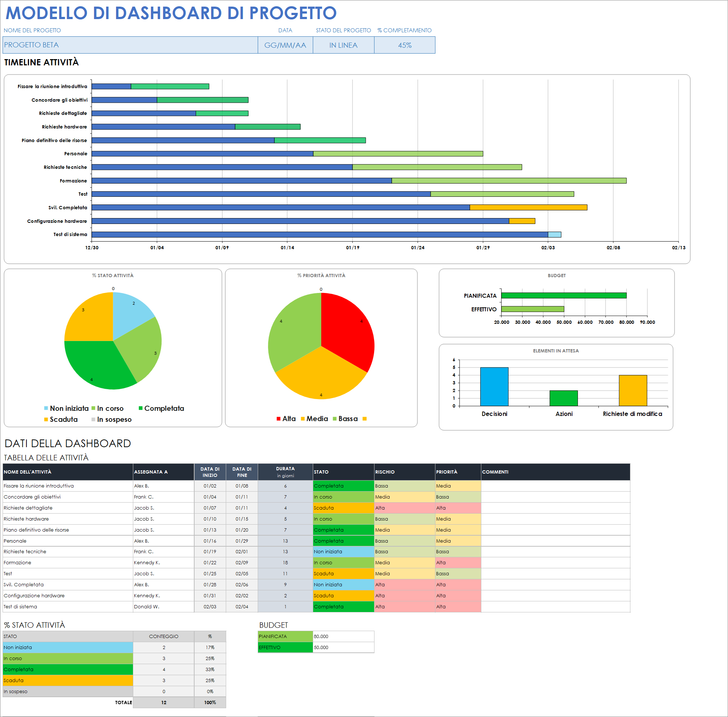This screenshot has width=728, height=717.
Task: Click the yellow Richieste di modifica bar
Action: pos(633,391)
